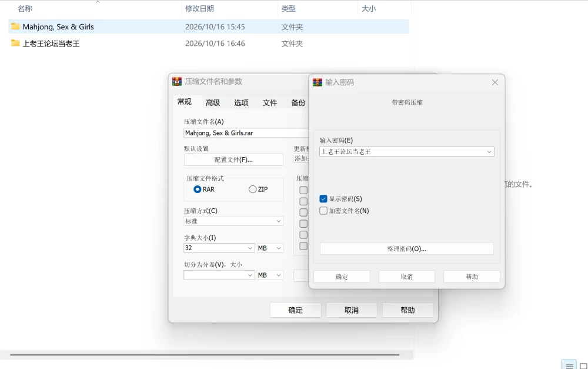Sort by the 修改日期 column header
588x369 pixels.
point(199,8)
